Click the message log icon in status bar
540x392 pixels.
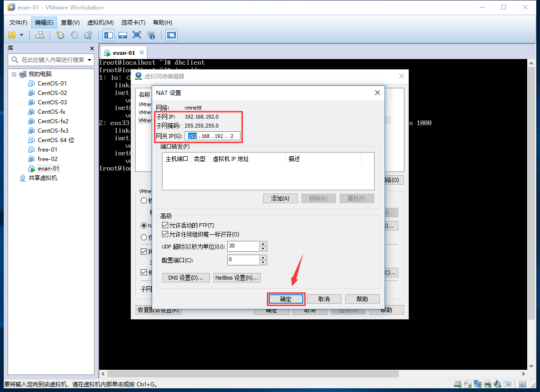pos(523,384)
